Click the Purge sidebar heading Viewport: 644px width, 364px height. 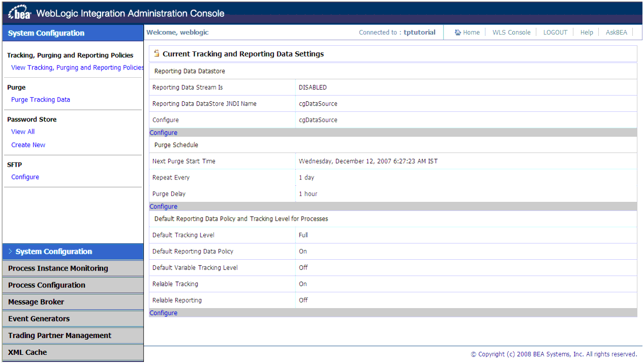pyautogui.click(x=16, y=87)
